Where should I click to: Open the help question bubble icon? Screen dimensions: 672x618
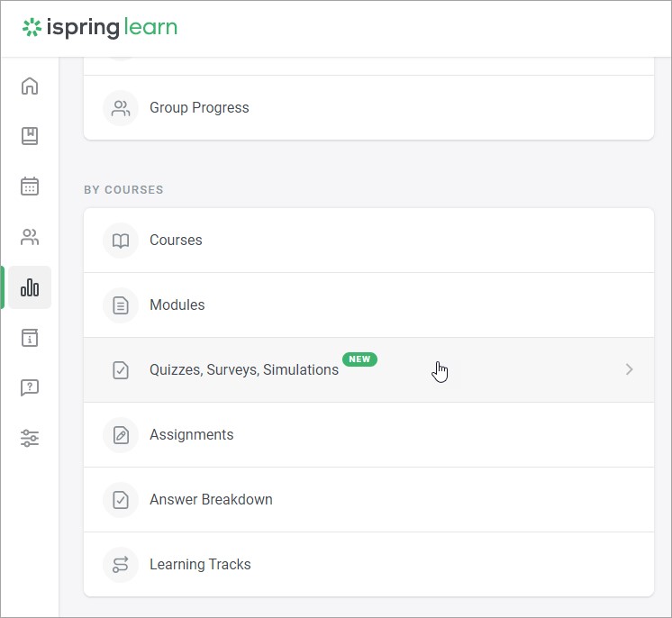point(30,387)
